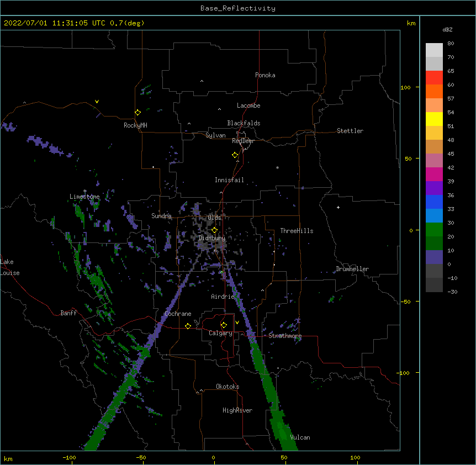Click the yellow diamond marker below Olds
This screenshot has height=465, width=476.
click(215, 230)
